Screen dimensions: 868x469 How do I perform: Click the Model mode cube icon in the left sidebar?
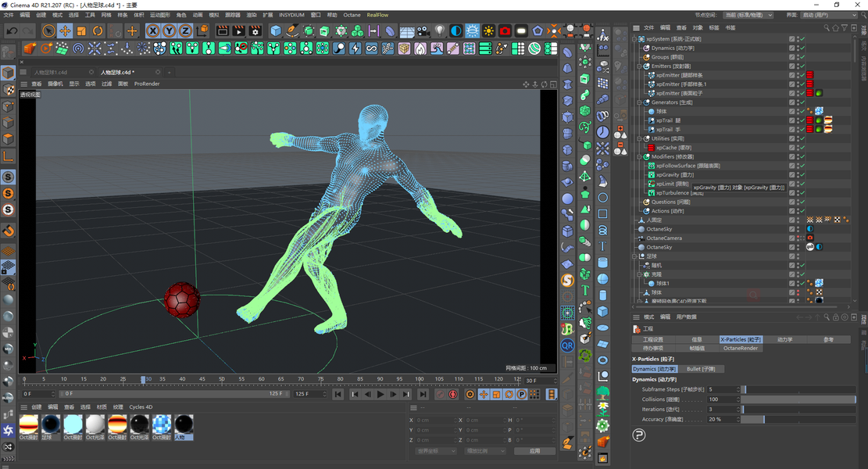click(9, 73)
